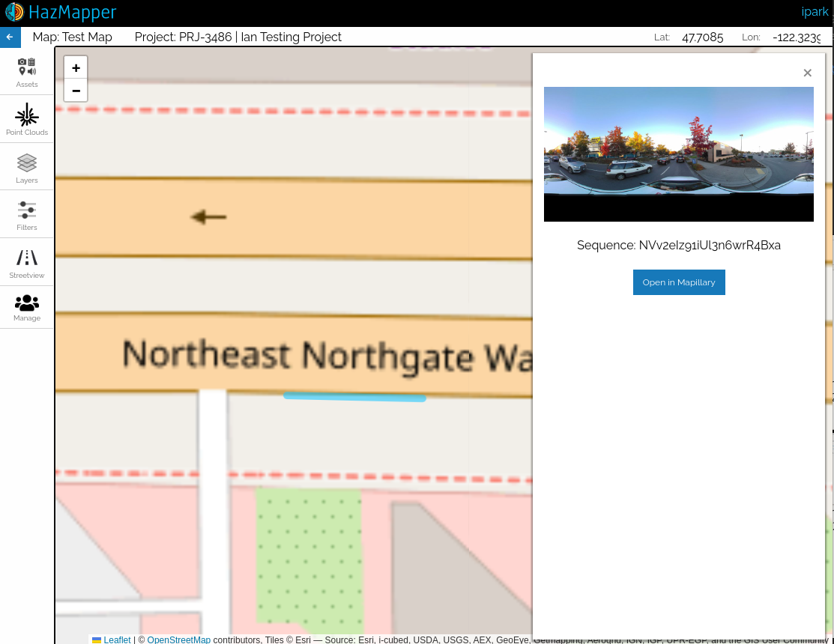The width and height of the screenshot is (834, 644).
Task: Click the ipark username
Action: click(x=815, y=12)
